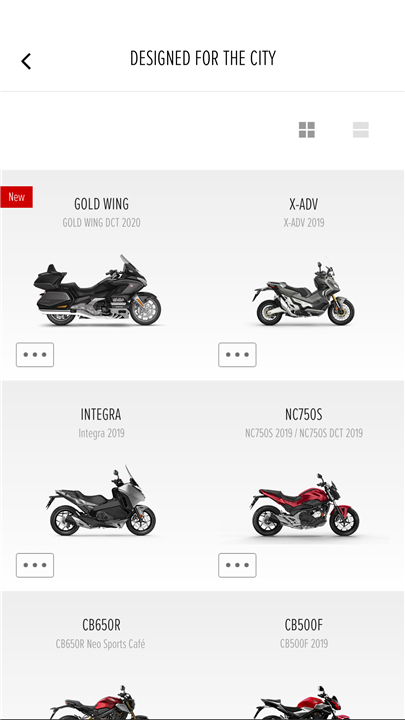Switch to grid view layout

tap(307, 130)
